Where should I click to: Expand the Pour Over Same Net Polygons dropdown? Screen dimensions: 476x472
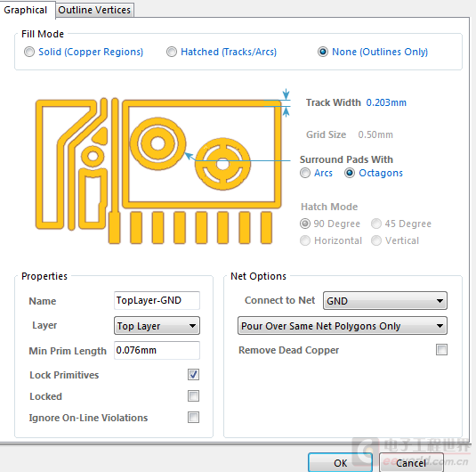[x=343, y=326]
